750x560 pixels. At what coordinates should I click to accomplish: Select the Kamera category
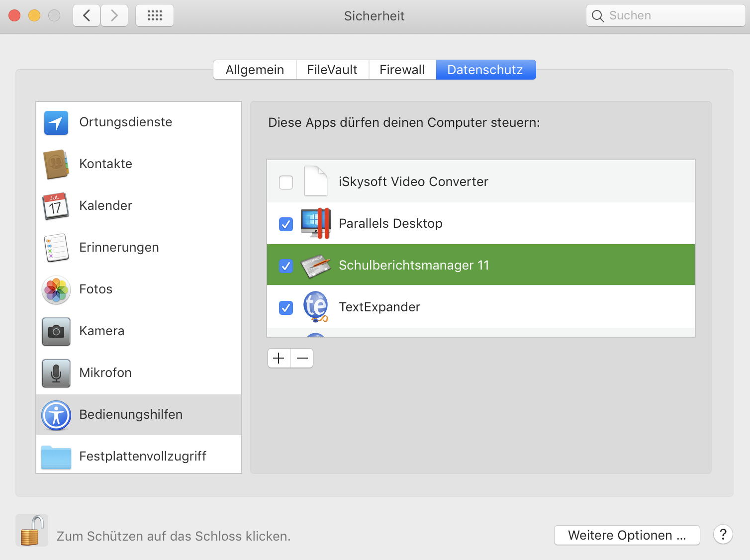click(101, 331)
